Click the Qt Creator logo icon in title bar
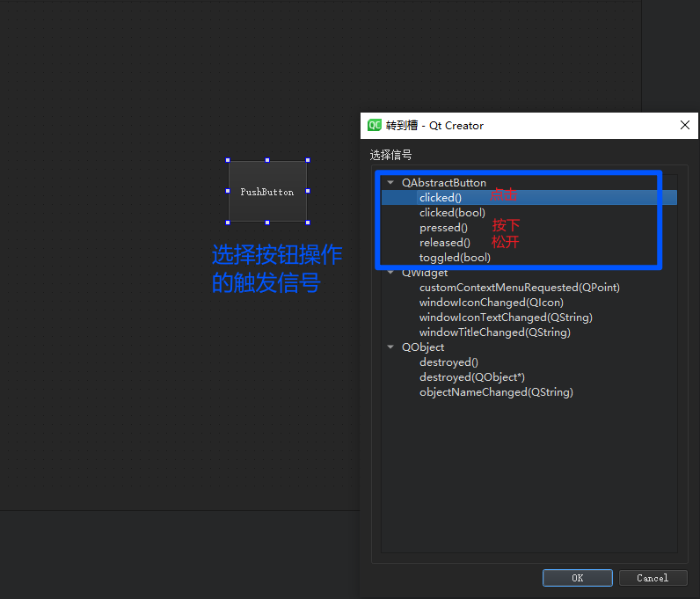 click(374, 125)
